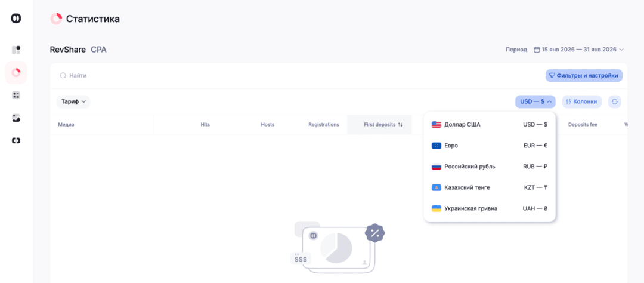Open the dashboard icon in the sidebar
The image size is (644, 283).
pos(16,50)
